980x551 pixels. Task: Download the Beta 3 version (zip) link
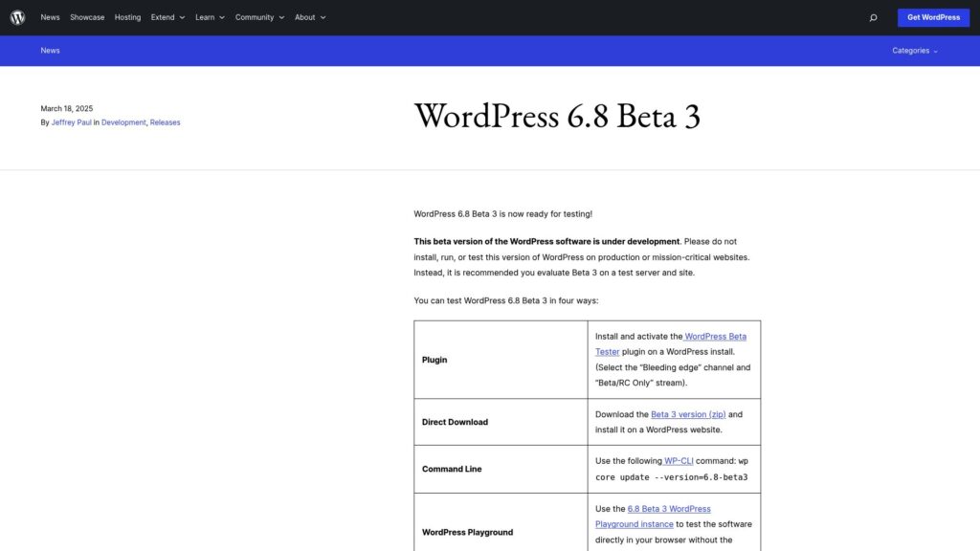688,414
